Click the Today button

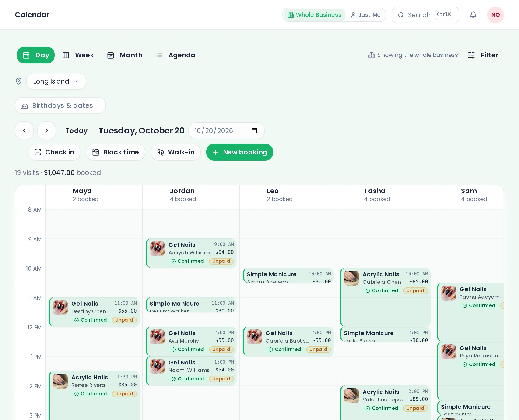[77, 131]
